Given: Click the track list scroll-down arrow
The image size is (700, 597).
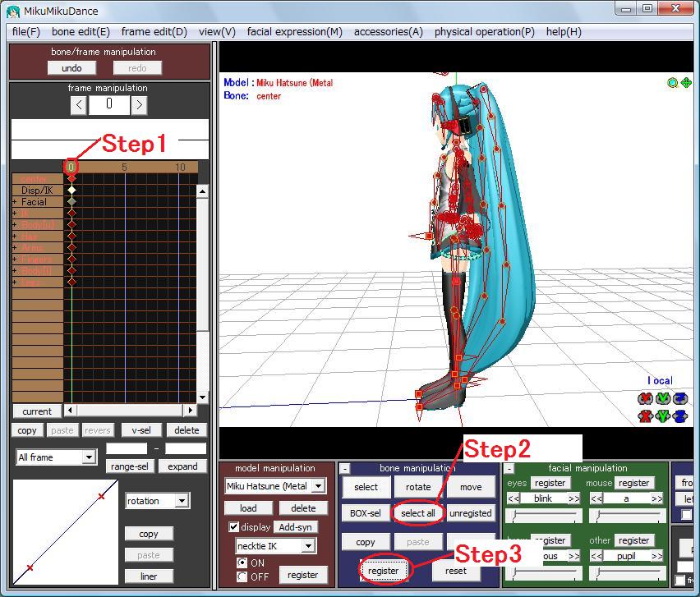Looking at the screenshot, I should coord(202,397).
